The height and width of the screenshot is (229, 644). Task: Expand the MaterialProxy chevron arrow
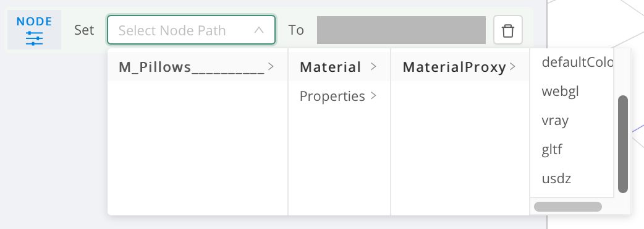512,66
